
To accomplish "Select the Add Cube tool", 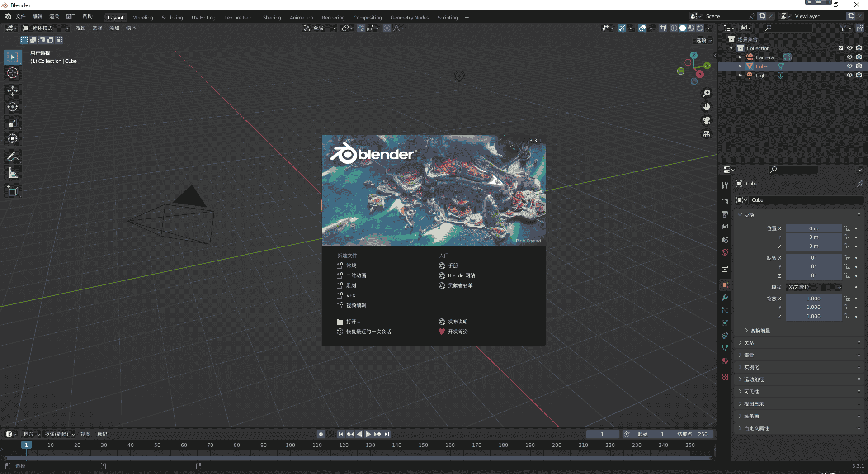I will tap(13, 191).
